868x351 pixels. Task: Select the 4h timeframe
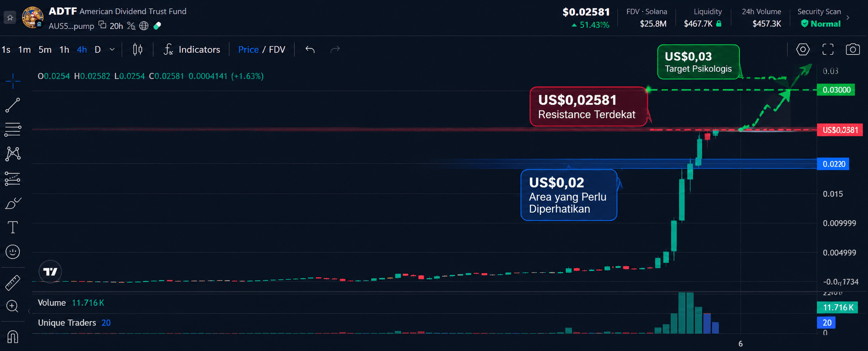click(x=82, y=49)
